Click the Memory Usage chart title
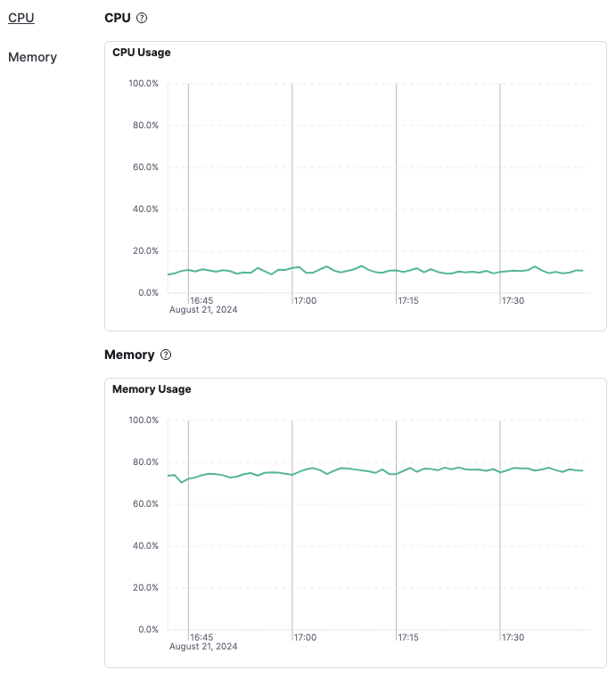 coord(152,389)
